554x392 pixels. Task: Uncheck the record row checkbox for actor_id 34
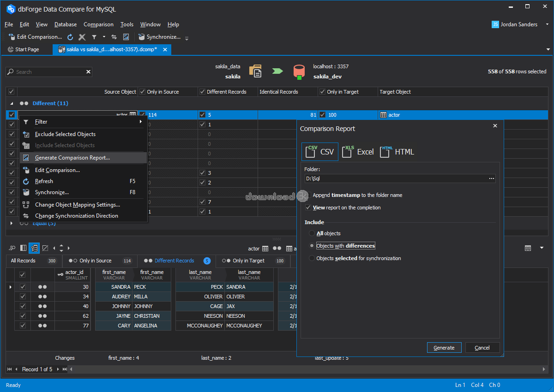[x=22, y=297]
